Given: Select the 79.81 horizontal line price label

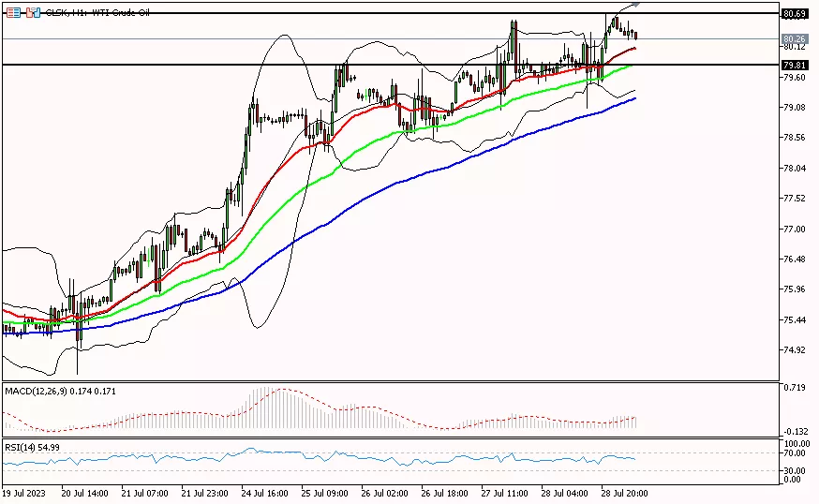Looking at the screenshot, I should pos(794,66).
